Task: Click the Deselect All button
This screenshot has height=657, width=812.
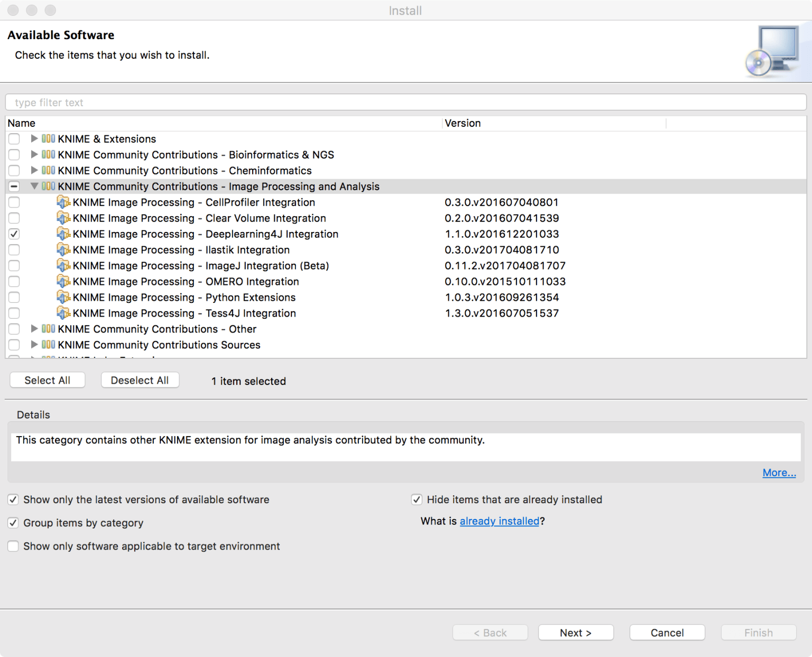Action: click(x=140, y=380)
